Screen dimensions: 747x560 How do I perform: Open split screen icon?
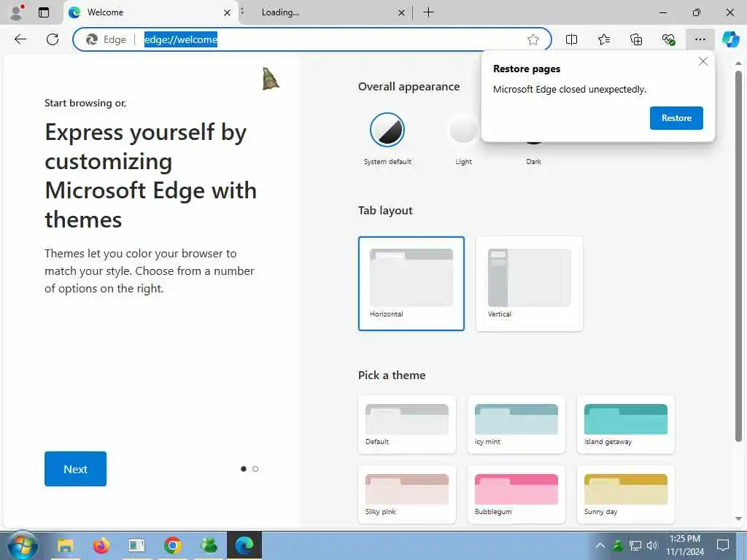571,39
